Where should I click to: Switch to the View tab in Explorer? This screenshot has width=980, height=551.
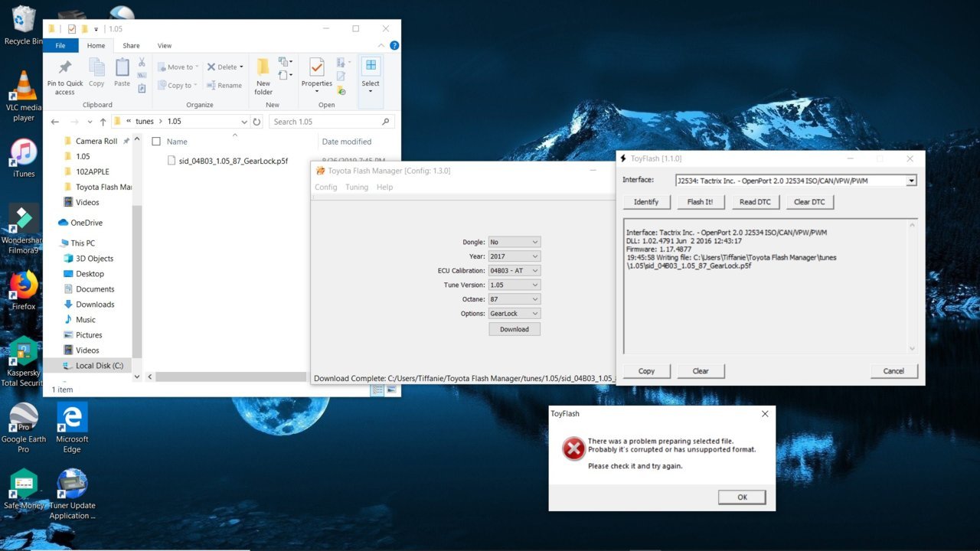click(165, 46)
